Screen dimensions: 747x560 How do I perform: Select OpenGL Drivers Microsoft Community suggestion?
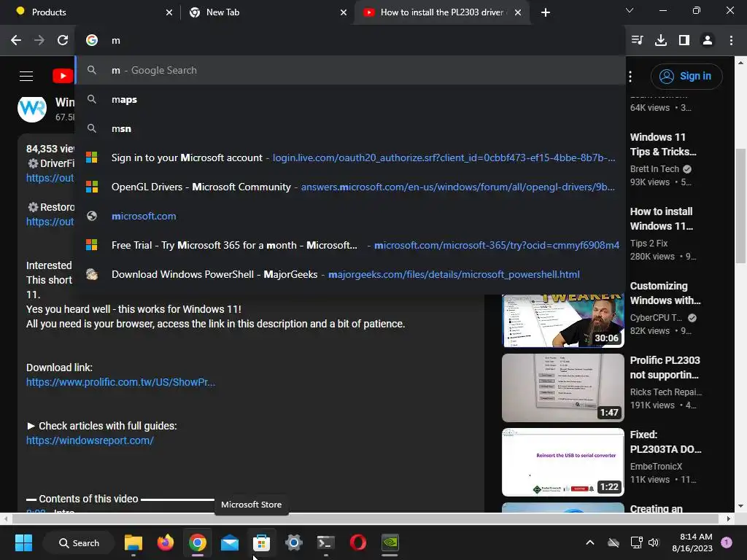(x=350, y=187)
